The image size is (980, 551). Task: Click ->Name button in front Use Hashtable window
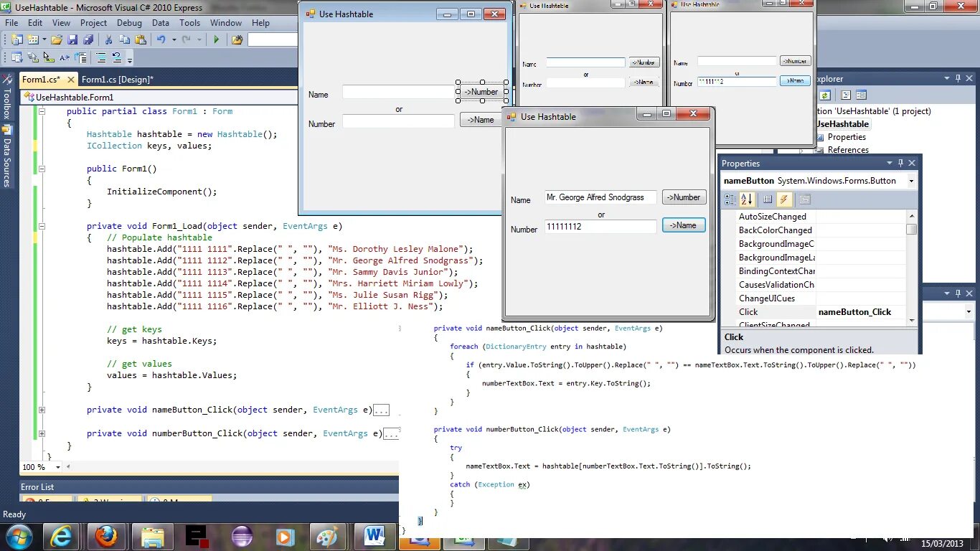(684, 225)
